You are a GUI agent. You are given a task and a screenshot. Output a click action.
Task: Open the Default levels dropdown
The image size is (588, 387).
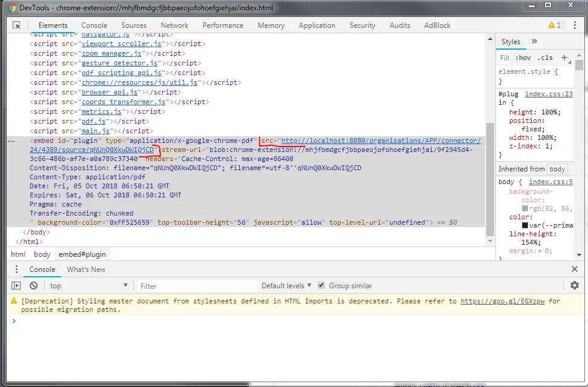point(286,286)
